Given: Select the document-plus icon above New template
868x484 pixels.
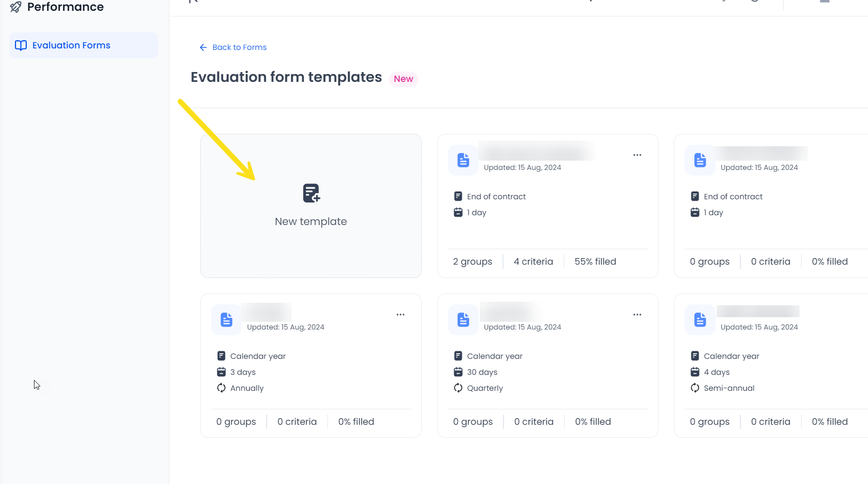Looking at the screenshot, I should click(311, 193).
